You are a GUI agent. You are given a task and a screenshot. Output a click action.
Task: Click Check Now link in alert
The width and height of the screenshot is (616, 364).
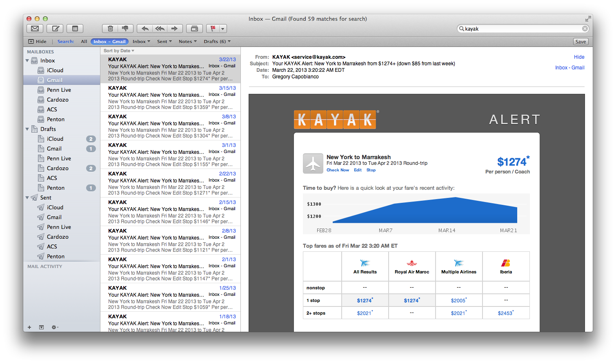338,170
